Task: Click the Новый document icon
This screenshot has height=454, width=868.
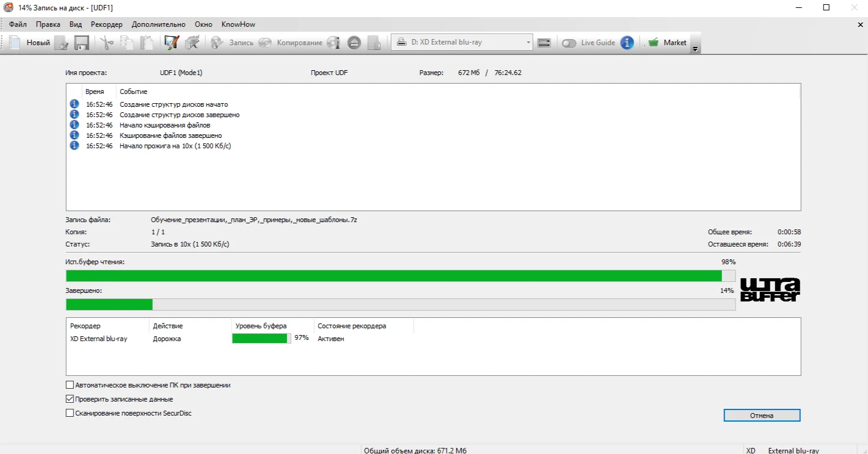Action: (x=15, y=43)
